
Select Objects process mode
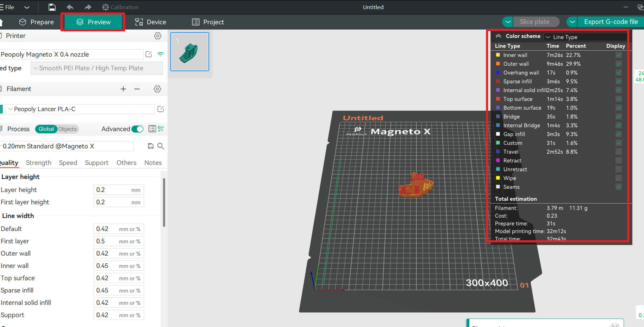point(67,129)
